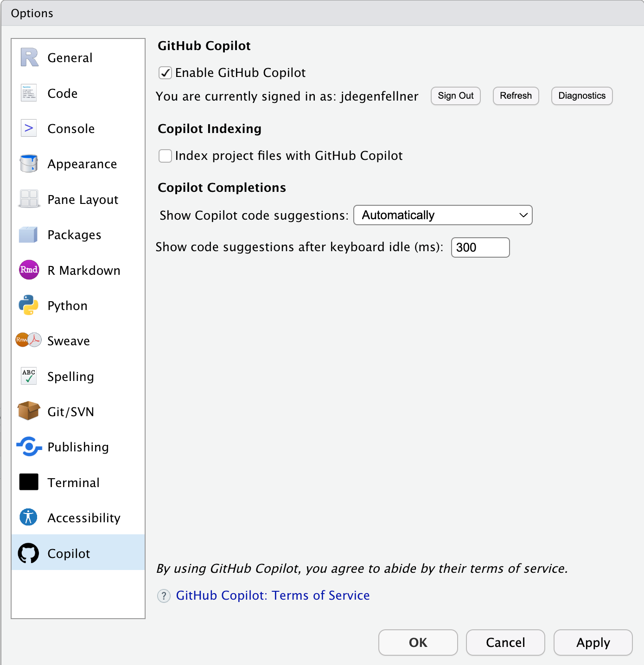This screenshot has width=644, height=665.
Task: Click the R Markdown Rmd icon
Action: pyautogui.click(x=29, y=270)
